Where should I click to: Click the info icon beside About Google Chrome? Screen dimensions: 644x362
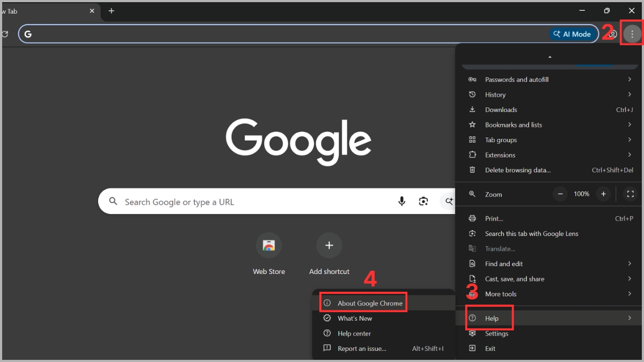327,303
